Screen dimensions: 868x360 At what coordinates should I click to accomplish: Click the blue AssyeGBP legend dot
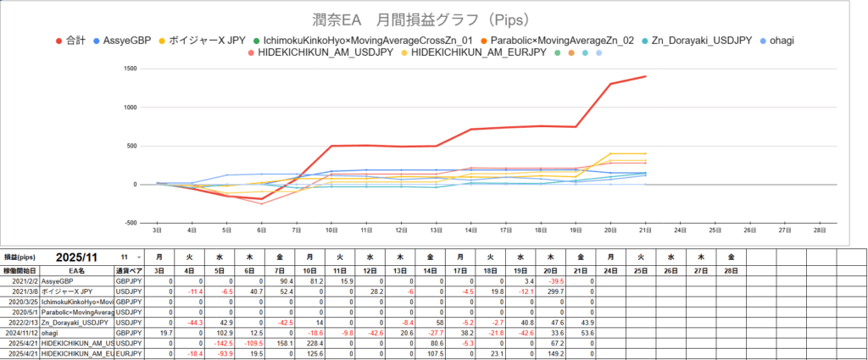[x=97, y=40]
